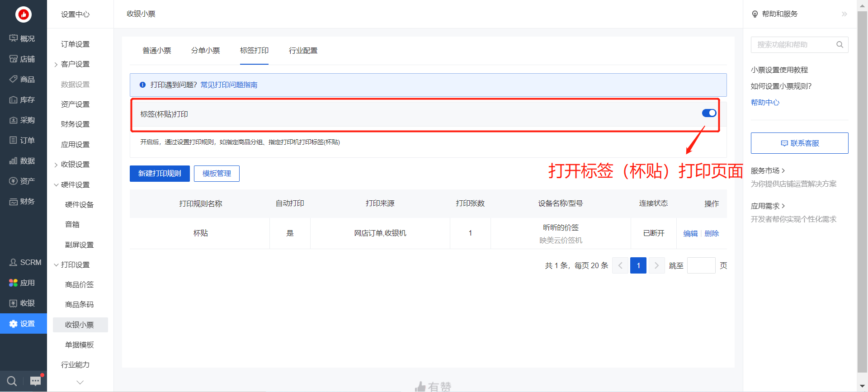Open 商品条码 submenu item
Screen dimensions: 868x392
click(x=80, y=304)
